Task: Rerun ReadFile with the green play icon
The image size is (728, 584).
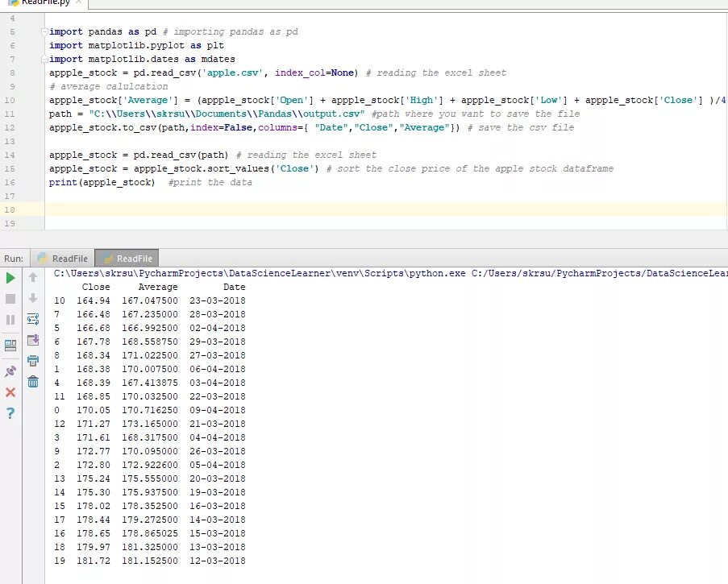Action: coord(10,279)
